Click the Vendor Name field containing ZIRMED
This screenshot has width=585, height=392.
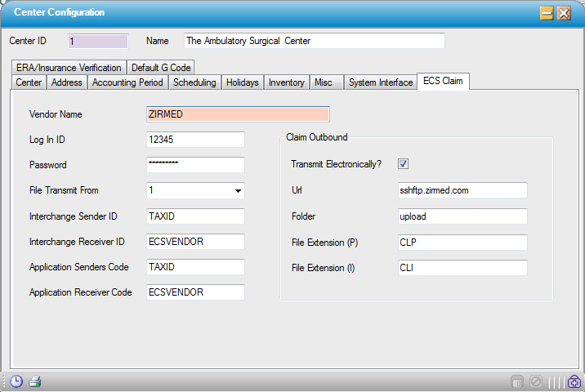[x=237, y=114]
